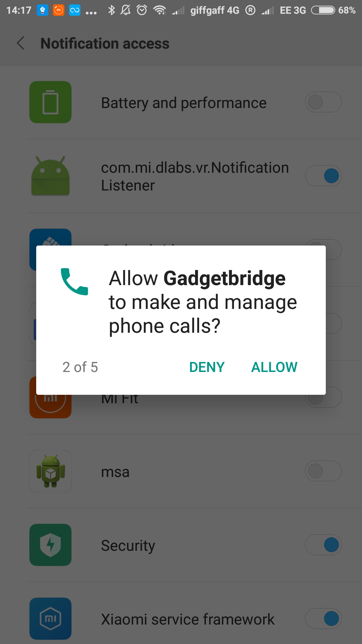This screenshot has width=362, height=644.
Task: Toggle Battery and performance notification access
Action: coord(323,102)
